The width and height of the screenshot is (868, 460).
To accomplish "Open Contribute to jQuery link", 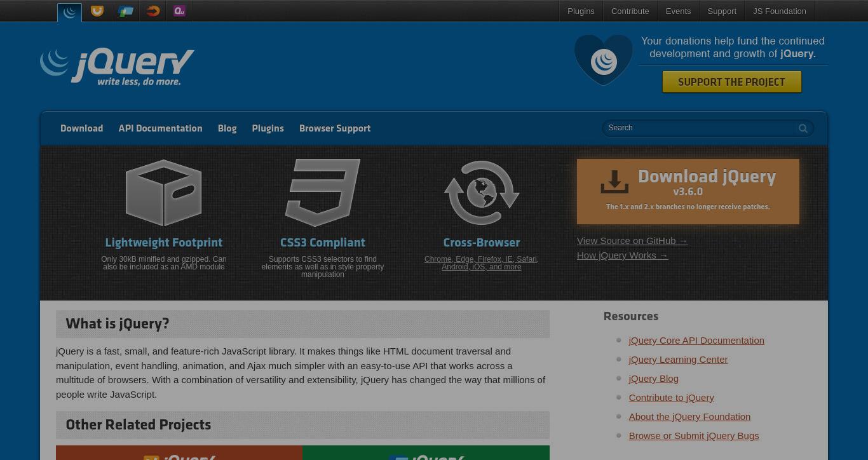I will [672, 398].
